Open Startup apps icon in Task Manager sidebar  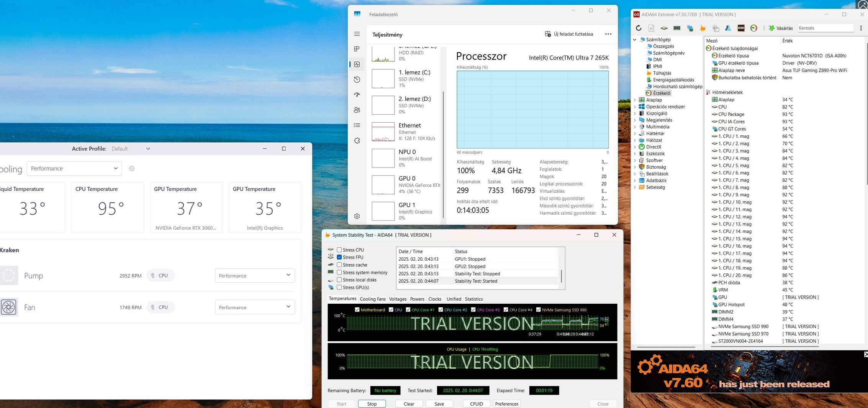click(x=357, y=95)
